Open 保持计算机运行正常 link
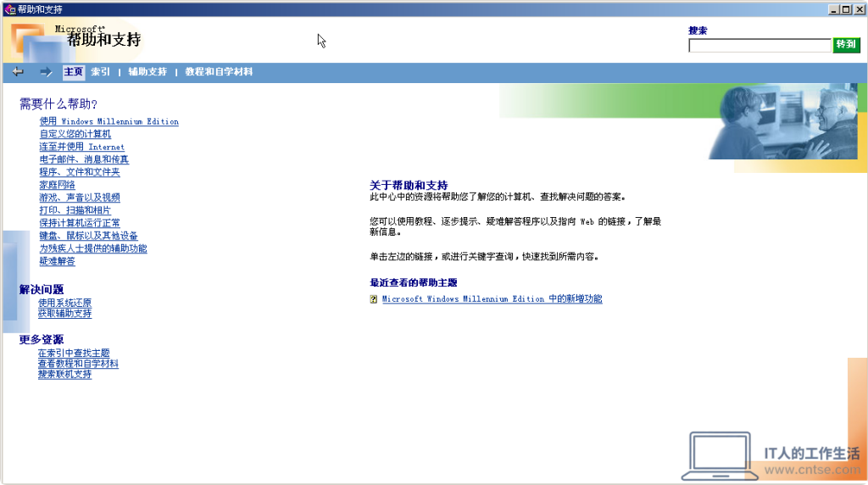 80,223
